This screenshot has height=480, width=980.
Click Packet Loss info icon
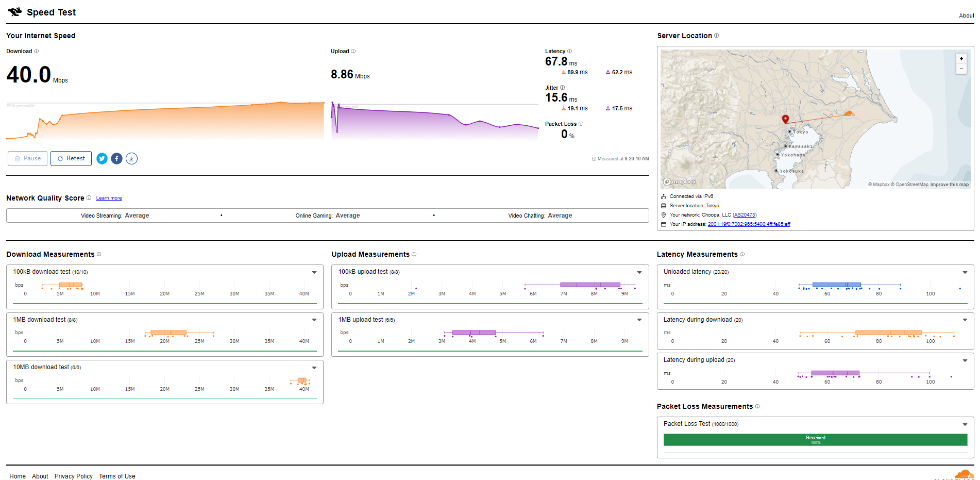(581, 124)
